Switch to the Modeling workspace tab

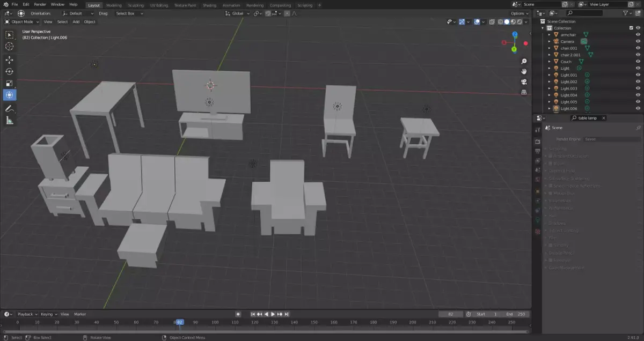pos(114,5)
